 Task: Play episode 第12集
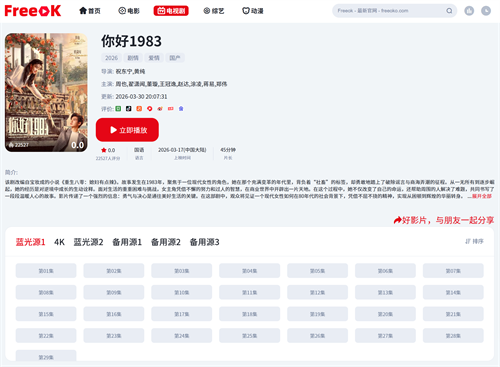(317, 292)
